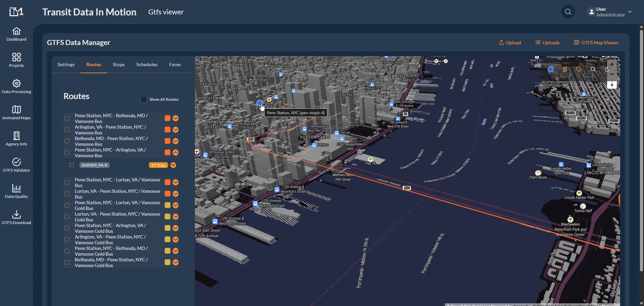Check the SHP009_PA-R shape checkbox
The width and height of the screenshot is (644, 306).
tap(71, 165)
